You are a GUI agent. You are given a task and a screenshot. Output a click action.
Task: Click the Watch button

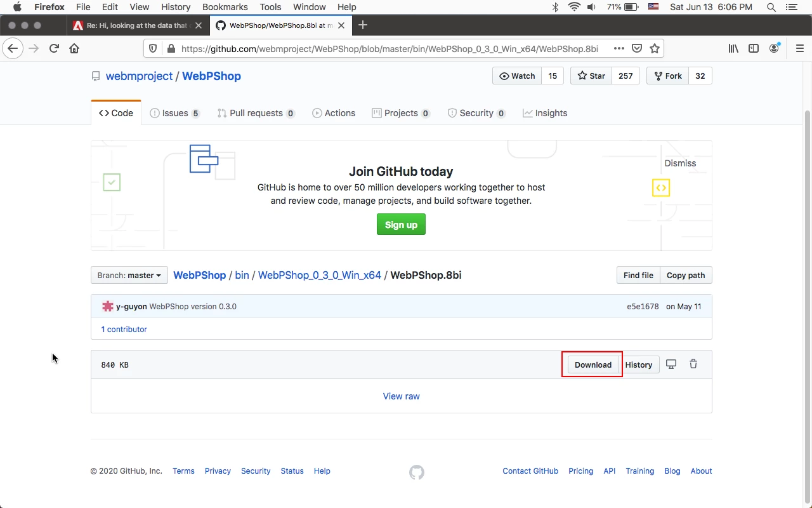pyautogui.click(x=518, y=76)
